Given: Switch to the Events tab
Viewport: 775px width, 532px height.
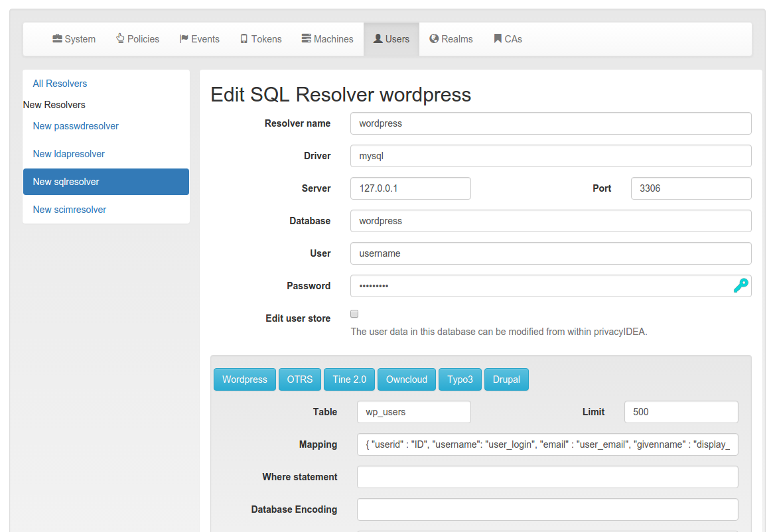Looking at the screenshot, I should tap(199, 39).
